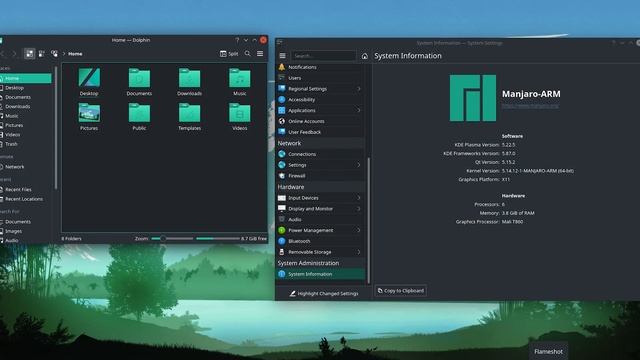Open network Connections settings
The image size is (640, 360).
point(320,154)
